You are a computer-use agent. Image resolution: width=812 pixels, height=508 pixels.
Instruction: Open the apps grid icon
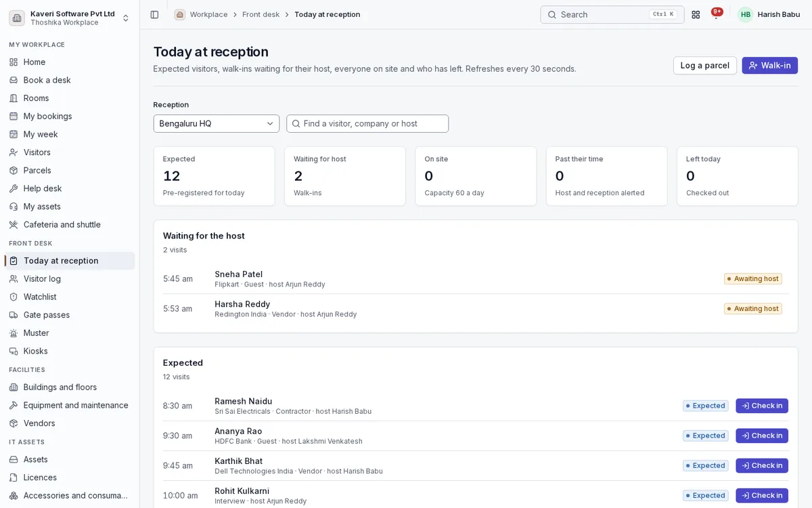point(696,14)
